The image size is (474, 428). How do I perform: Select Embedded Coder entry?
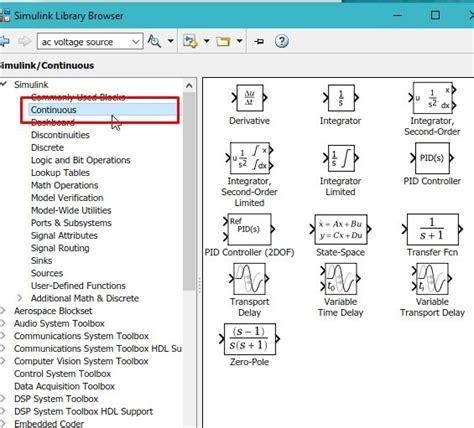click(49, 424)
